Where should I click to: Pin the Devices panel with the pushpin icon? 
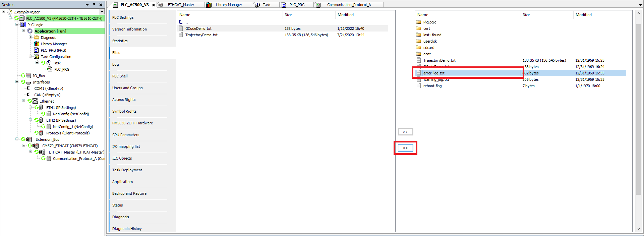(x=94, y=5)
